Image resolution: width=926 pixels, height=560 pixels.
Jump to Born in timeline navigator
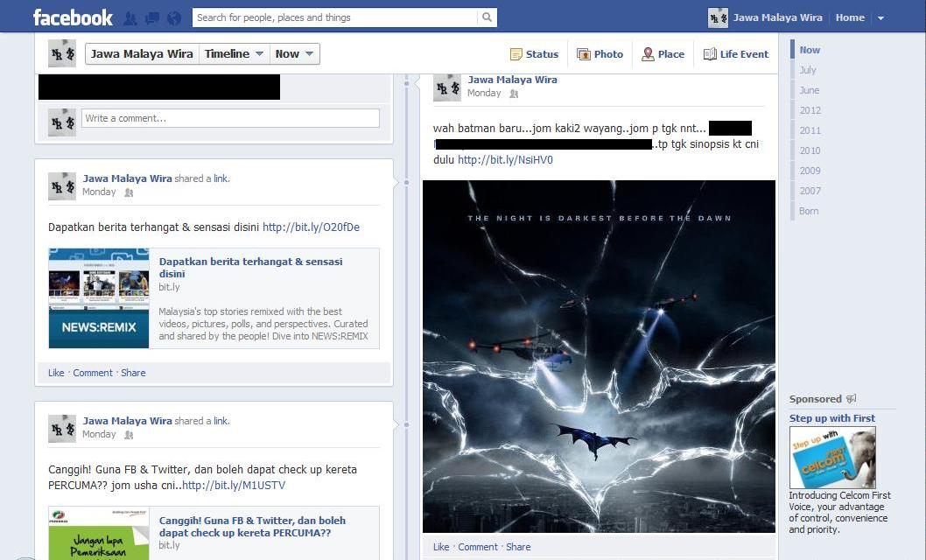click(x=809, y=211)
